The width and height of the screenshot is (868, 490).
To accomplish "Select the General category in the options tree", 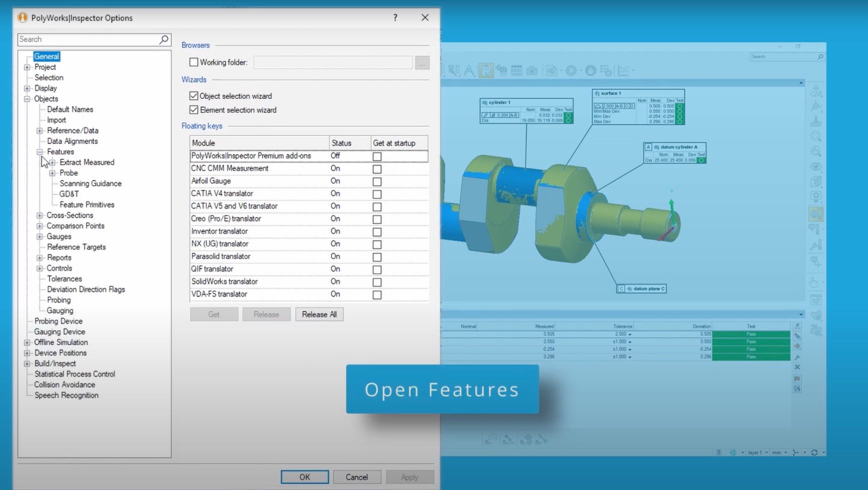I will click(46, 56).
